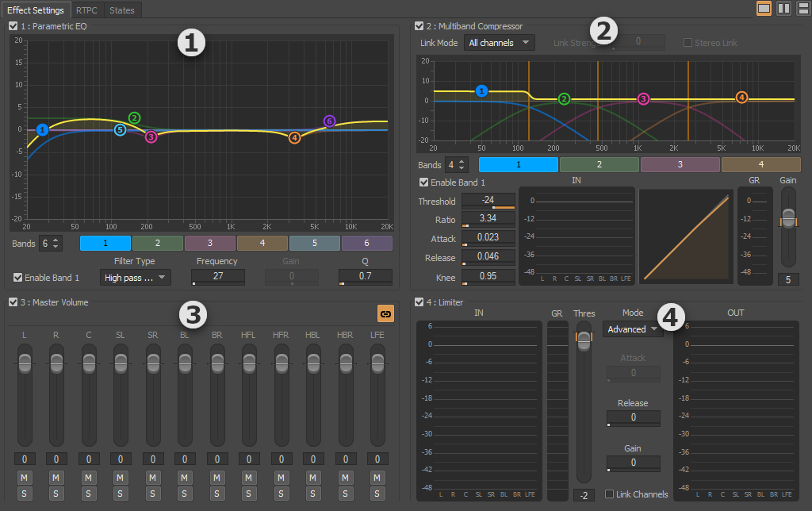Enable Link Channels in the Limiter
This screenshot has width=812, height=511.
point(609,494)
